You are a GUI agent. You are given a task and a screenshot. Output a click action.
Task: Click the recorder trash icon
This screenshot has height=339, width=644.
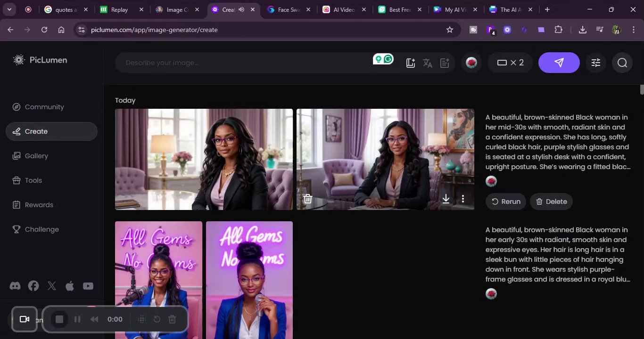pyautogui.click(x=172, y=319)
